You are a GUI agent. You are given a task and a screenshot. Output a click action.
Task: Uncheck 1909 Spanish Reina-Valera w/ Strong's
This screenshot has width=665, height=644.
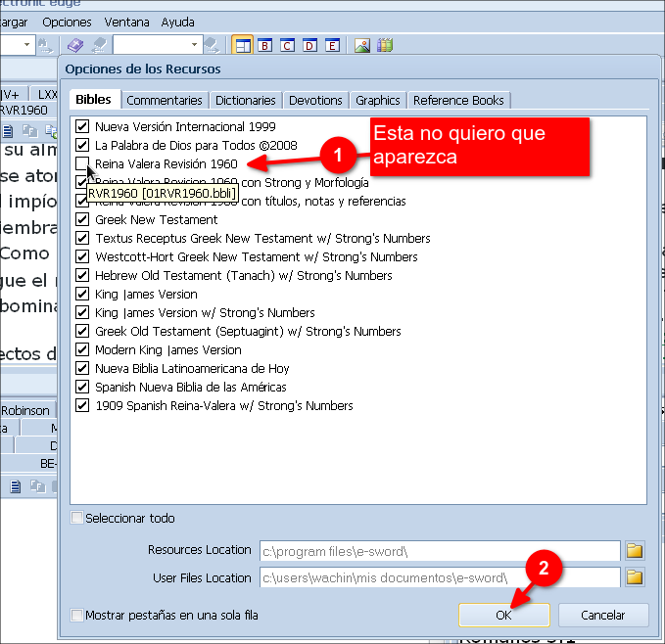(82, 405)
